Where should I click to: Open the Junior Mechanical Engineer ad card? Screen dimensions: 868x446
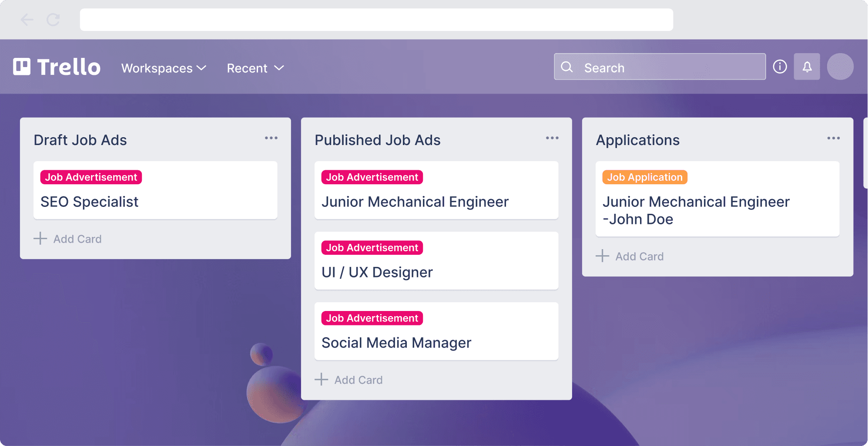pos(436,190)
